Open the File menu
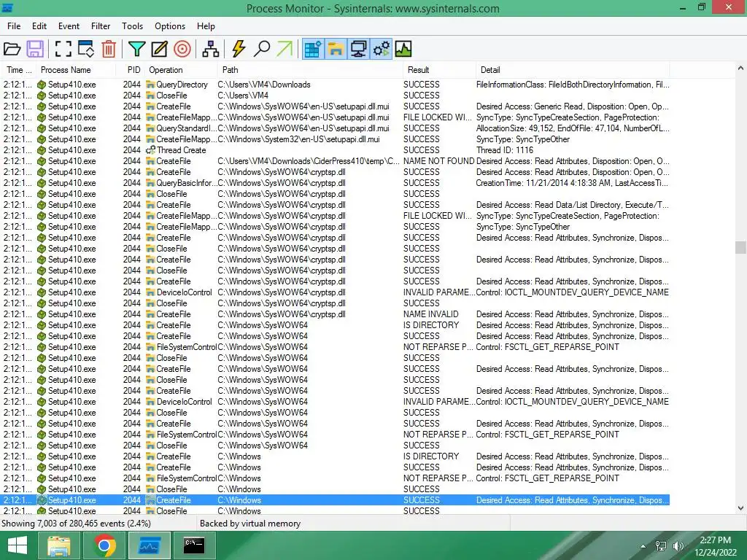 coord(14,26)
